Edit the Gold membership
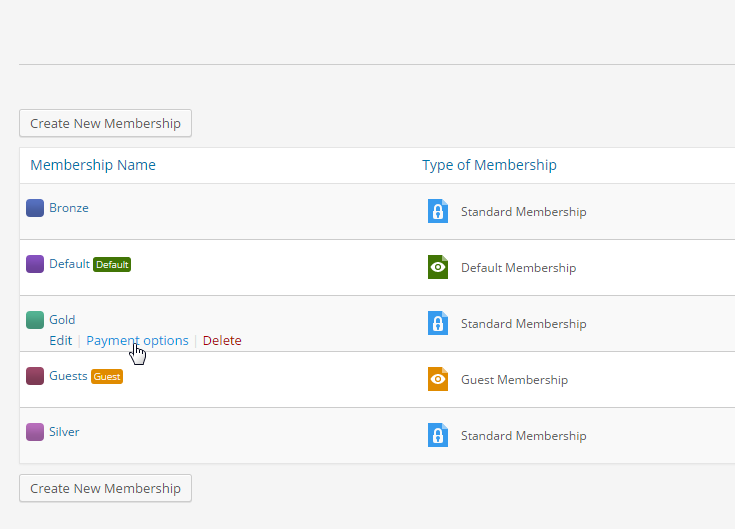735x529 pixels. tap(61, 341)
